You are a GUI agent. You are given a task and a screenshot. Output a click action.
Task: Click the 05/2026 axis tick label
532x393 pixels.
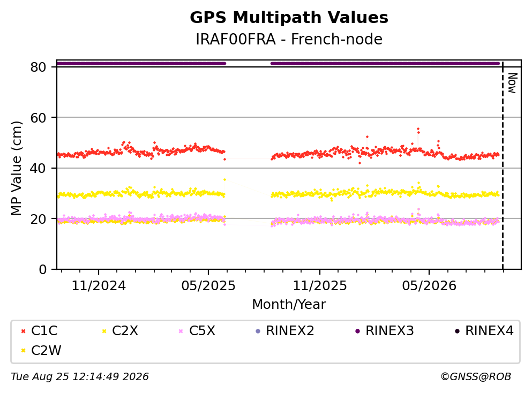(429, 286)
